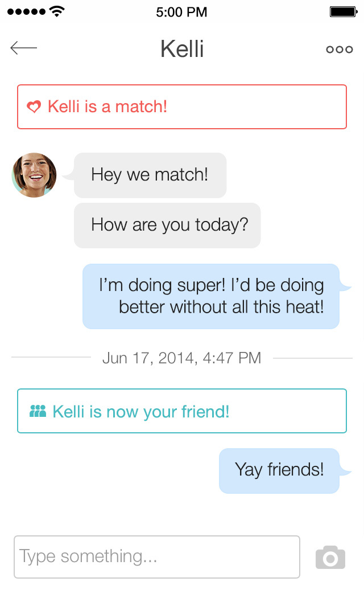Tap the 'I'm doing super!' message bubble
The width and height of the screenshot is (364, 590).
coord(211,296)
